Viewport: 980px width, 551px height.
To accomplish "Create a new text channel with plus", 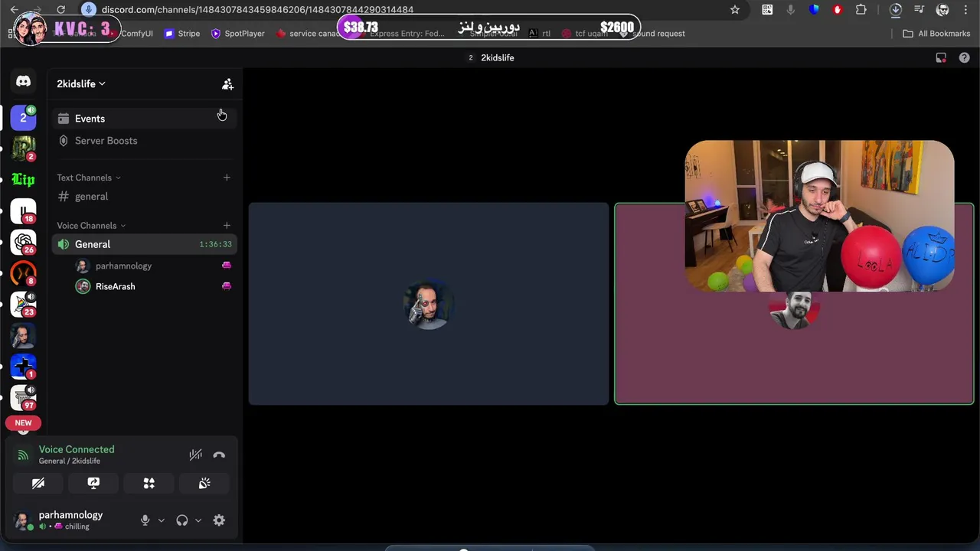I will [227, 178].
